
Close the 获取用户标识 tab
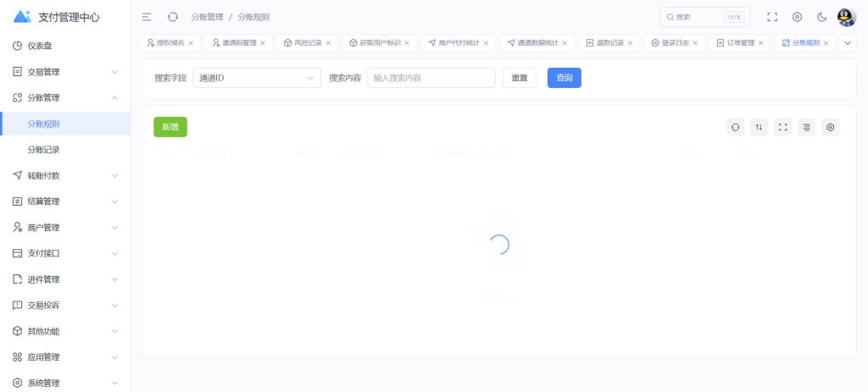(x=407, y=42)
